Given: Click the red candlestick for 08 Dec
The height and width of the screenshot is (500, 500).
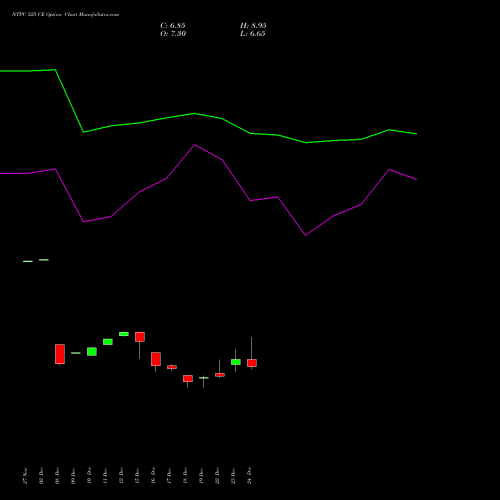Looking at the screenshot, I should [x=60, y=354].
